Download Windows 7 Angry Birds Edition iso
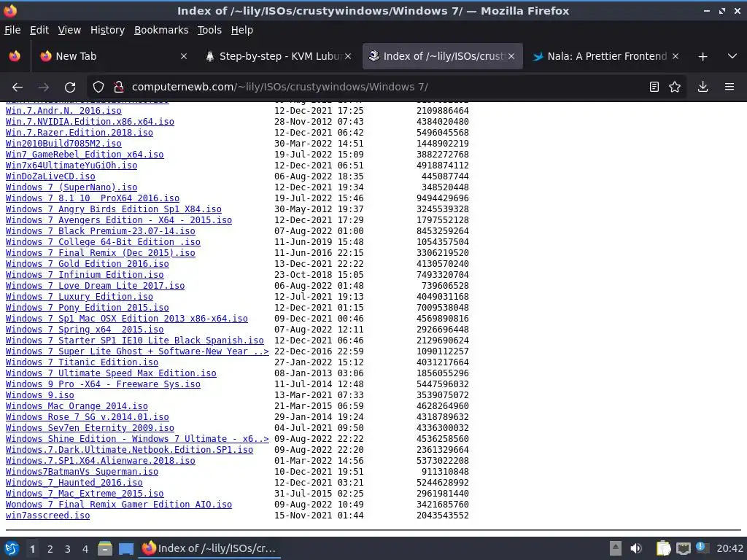This screenshot has height=560, width=747. (x=113, y=209)
